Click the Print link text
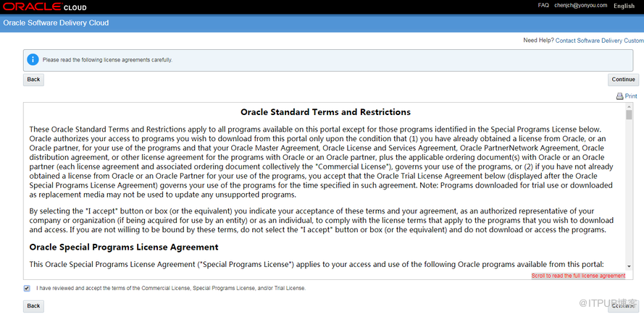Screen dimensions: 644x314 tap(631, 96)
